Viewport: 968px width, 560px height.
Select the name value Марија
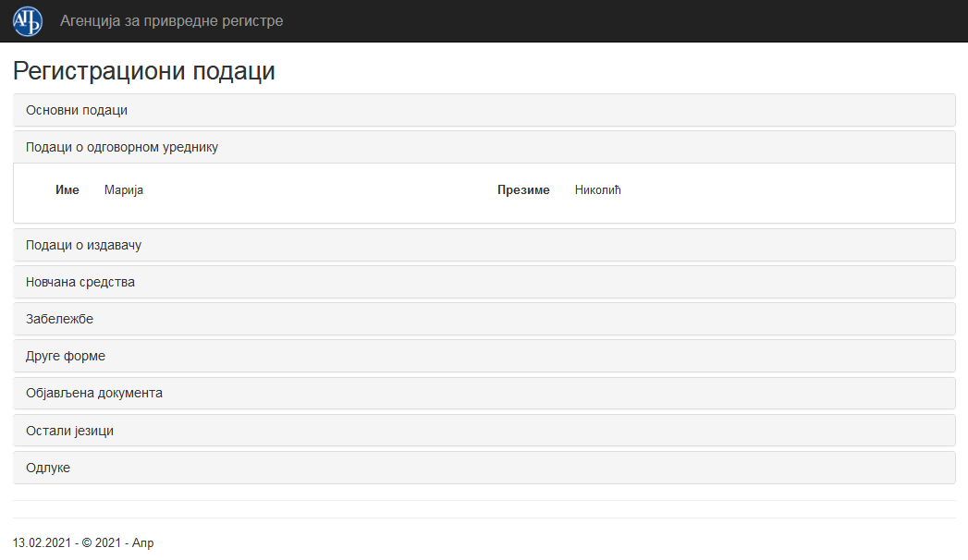[x=124, y=190]
